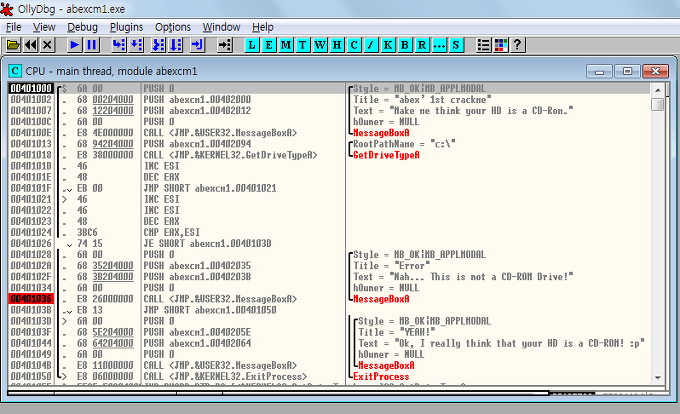The width and height of the screenshot is (680, 414).
Task: Select JMP SHORT abexcm1.00401050 instruction
Action: click(210, 310)
